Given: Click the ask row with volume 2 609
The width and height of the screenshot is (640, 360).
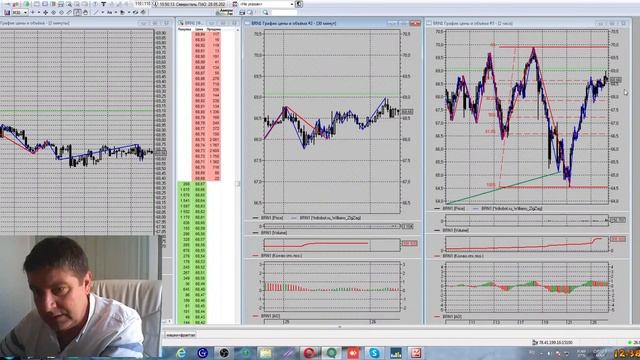Looking at the screenshot, I should (207, 150).
